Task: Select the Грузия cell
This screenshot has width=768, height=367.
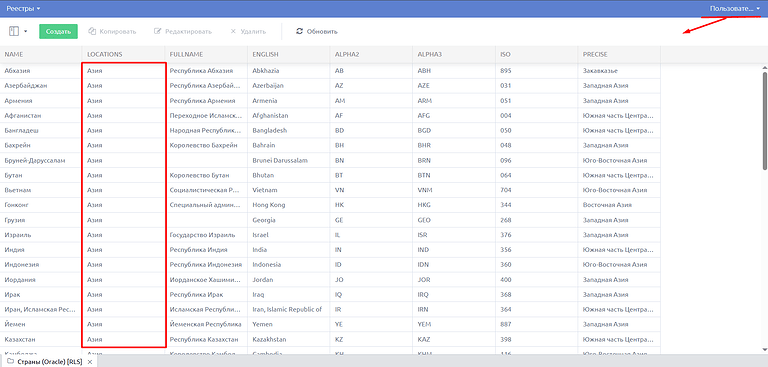Action: pos(41,220)
